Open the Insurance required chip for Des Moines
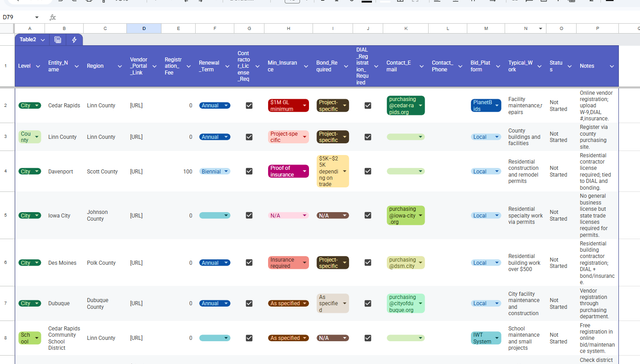This screenshot has height=364, width=640. tap(288, 263)
